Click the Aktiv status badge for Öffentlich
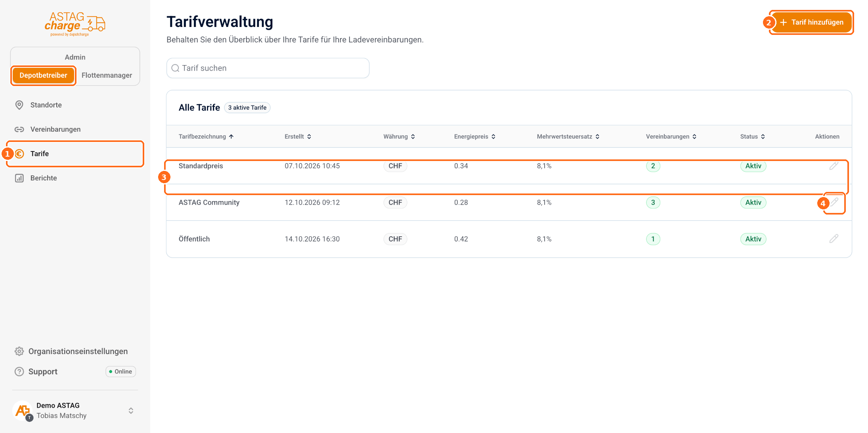The image size is (868, 433). click(753, 239)
